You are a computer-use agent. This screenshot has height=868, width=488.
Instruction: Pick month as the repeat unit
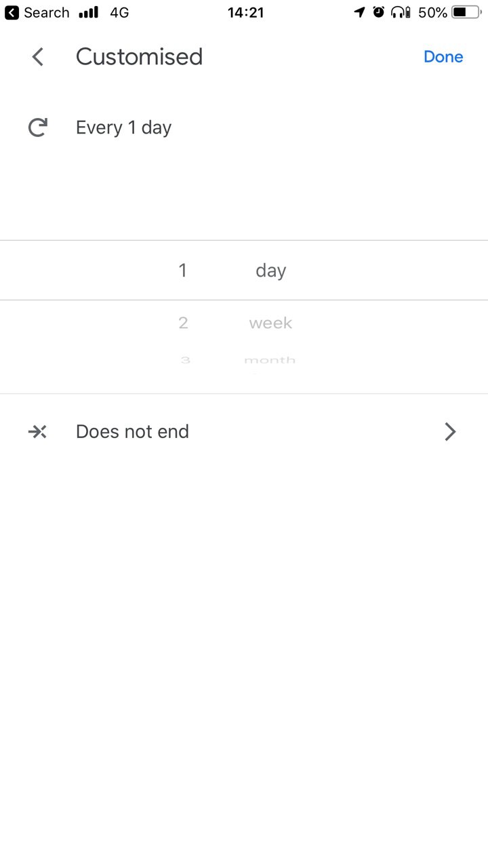click(x=270, y=360)
